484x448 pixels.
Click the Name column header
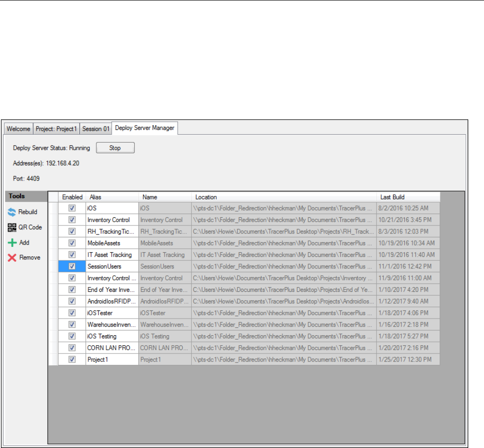point(165,197)
